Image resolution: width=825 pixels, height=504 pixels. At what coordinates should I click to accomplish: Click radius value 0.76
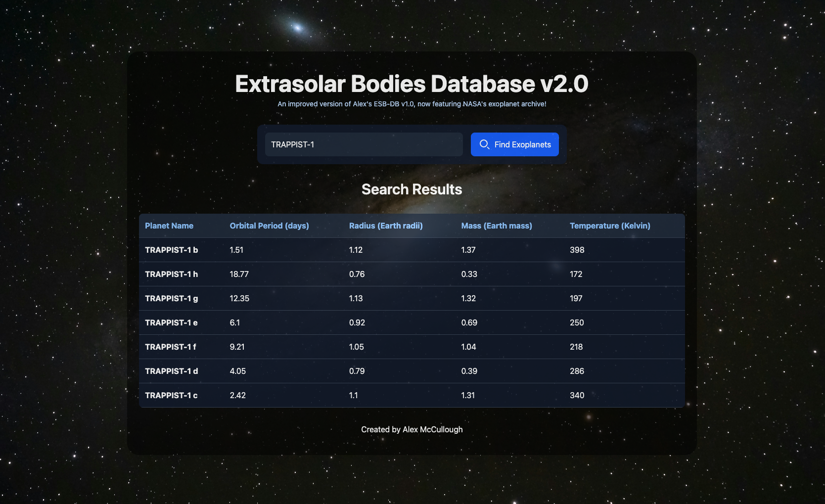point(357,274)
